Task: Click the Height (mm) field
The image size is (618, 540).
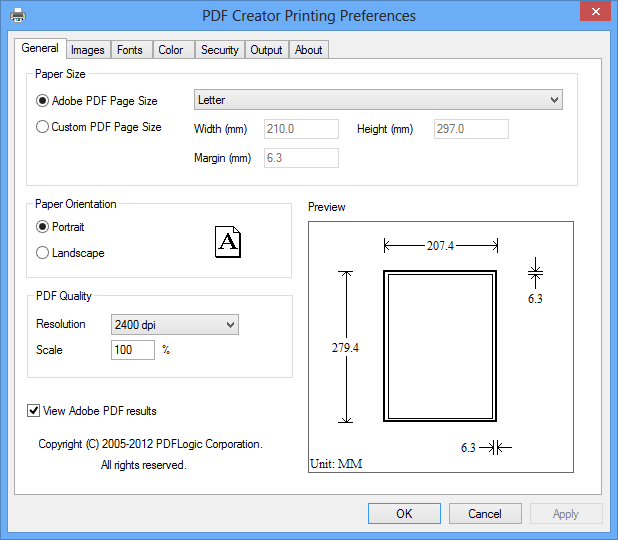Action: click(x=471, y=129)
